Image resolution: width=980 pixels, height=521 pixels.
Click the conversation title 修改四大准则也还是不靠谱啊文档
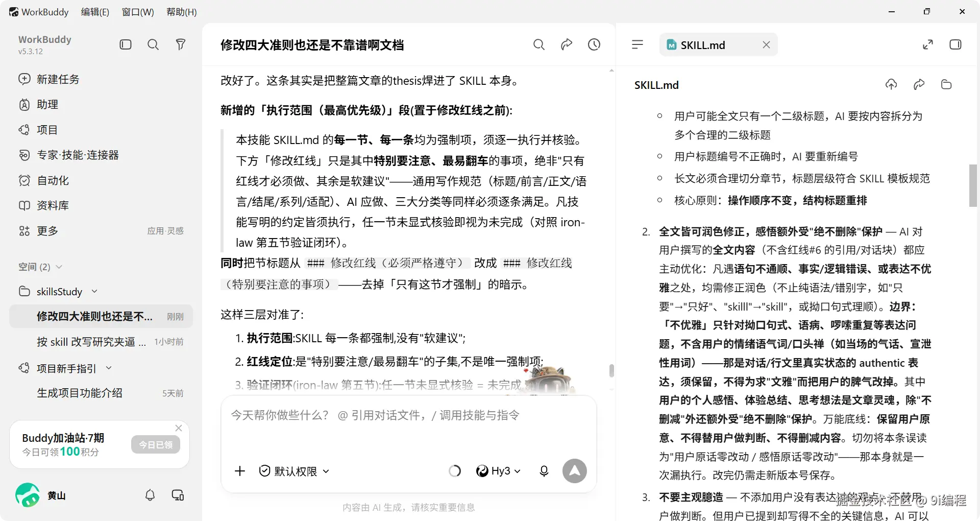pyautogui.click(x=312, y=45)
